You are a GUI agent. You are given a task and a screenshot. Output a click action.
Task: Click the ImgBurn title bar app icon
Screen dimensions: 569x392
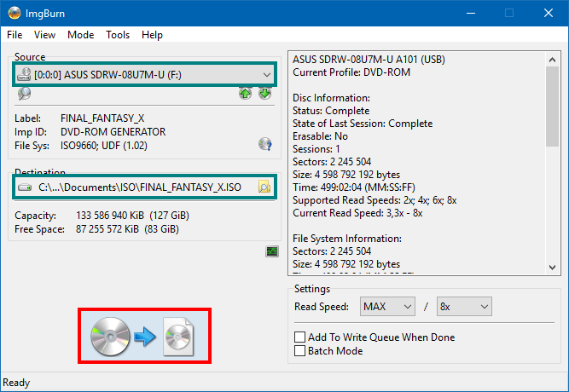(x=15, y=13)
